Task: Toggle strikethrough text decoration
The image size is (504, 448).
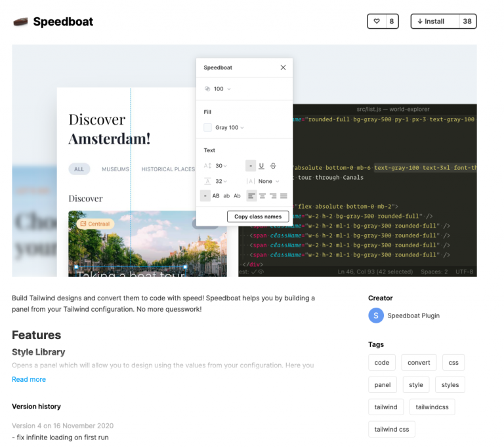Action: [273, 166]
